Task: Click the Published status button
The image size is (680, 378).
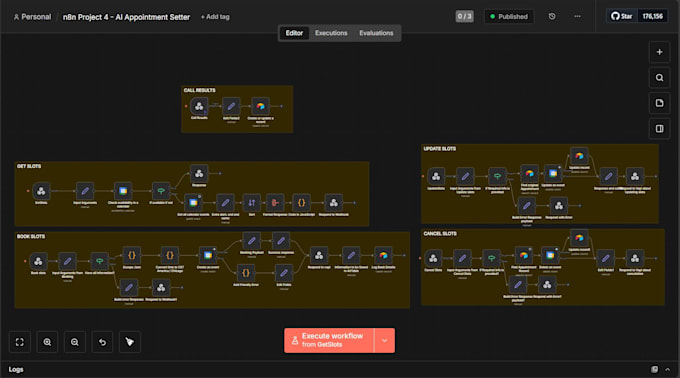Action: 509,16
